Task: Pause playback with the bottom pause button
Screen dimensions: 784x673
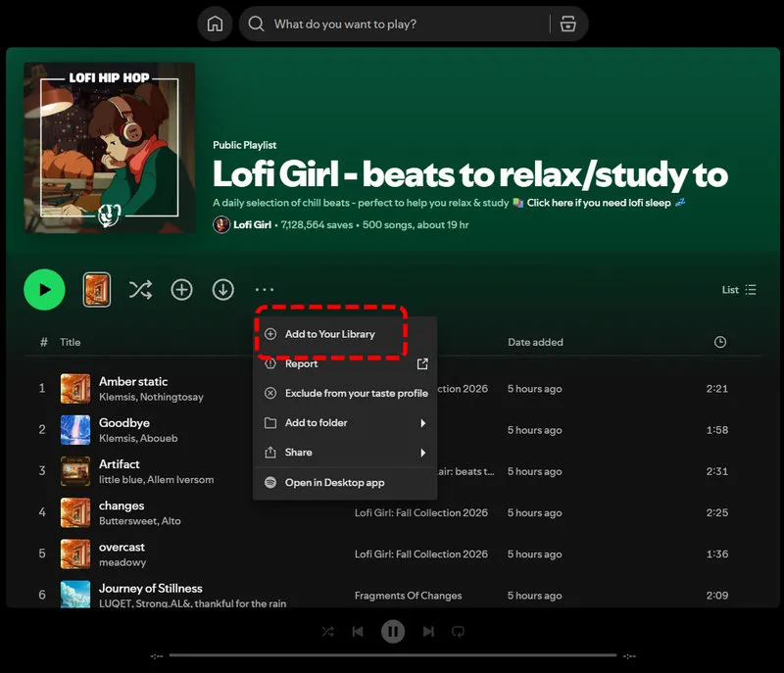Action: [x=393, y=632]
